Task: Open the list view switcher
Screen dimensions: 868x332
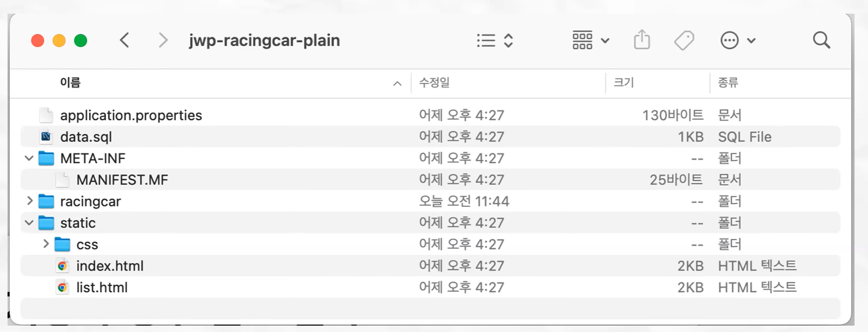Action: click(x=495, y=40)
